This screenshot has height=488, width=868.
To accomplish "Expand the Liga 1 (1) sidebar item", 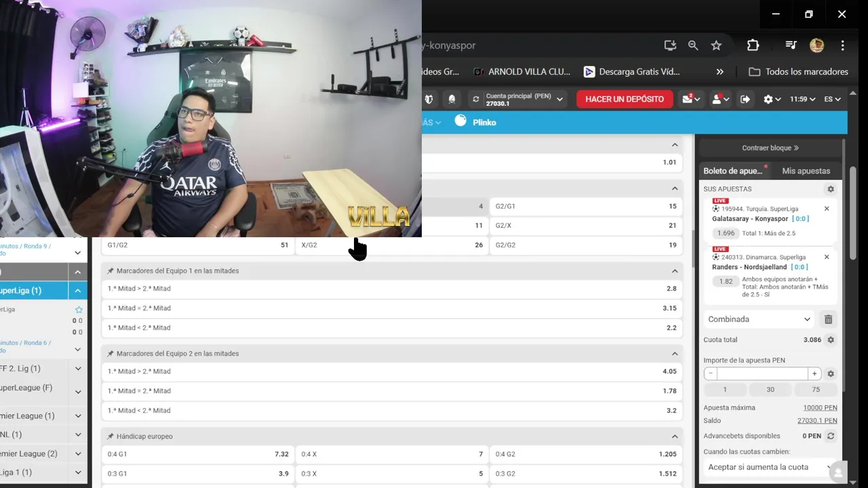I will (78, 472).
